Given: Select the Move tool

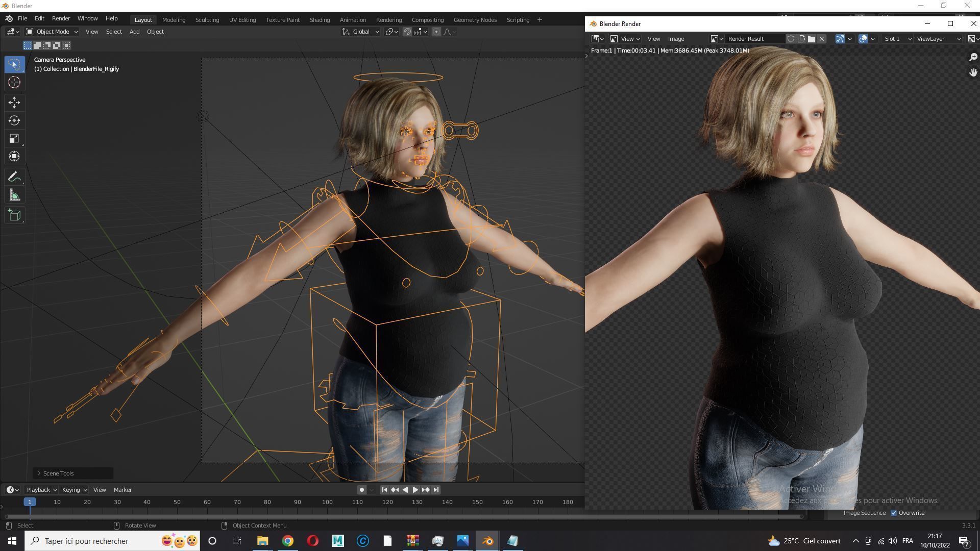Looking at the screenshot, I should click(14, 103).
